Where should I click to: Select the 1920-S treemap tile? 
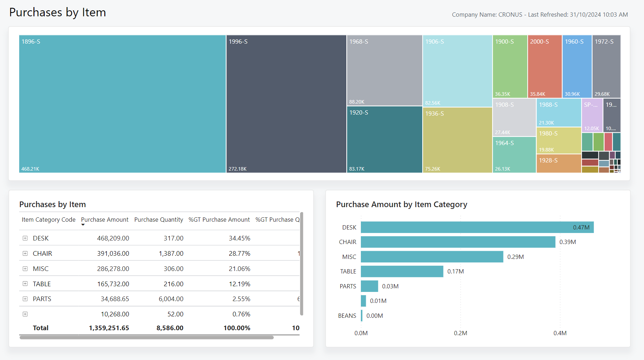click(384, 140)
